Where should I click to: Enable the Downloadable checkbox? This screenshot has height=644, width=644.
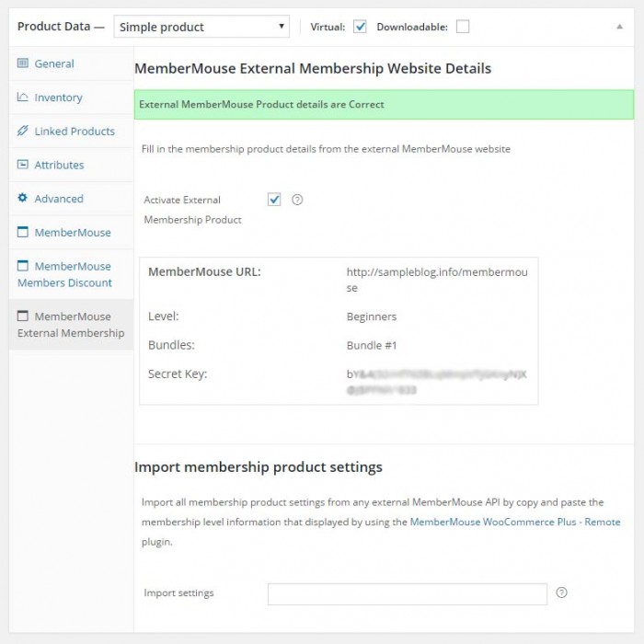pos(462,27)
